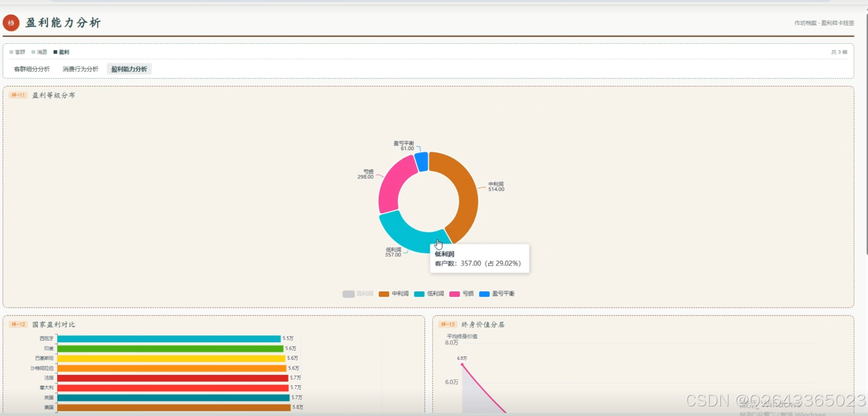Click the 5.8万 value next to 美国
This screenshot has height=416, width=868.
pyautogui.click(x=298, y=407)
